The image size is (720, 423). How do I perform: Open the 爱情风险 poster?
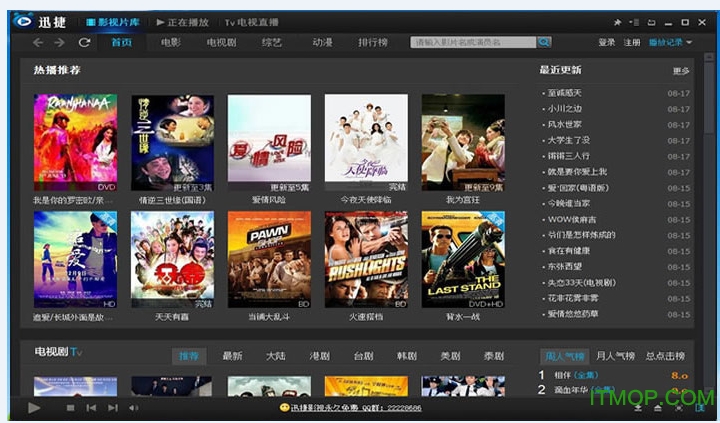[269, 142]
